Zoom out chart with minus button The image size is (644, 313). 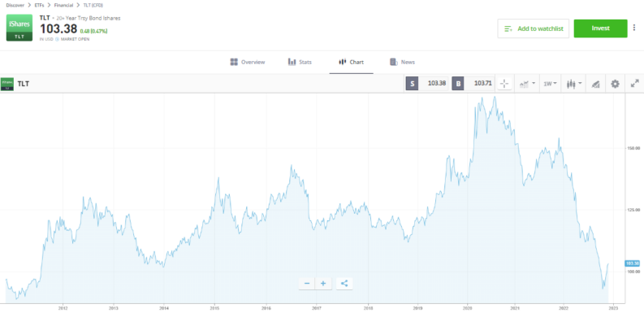pos(306,284)
